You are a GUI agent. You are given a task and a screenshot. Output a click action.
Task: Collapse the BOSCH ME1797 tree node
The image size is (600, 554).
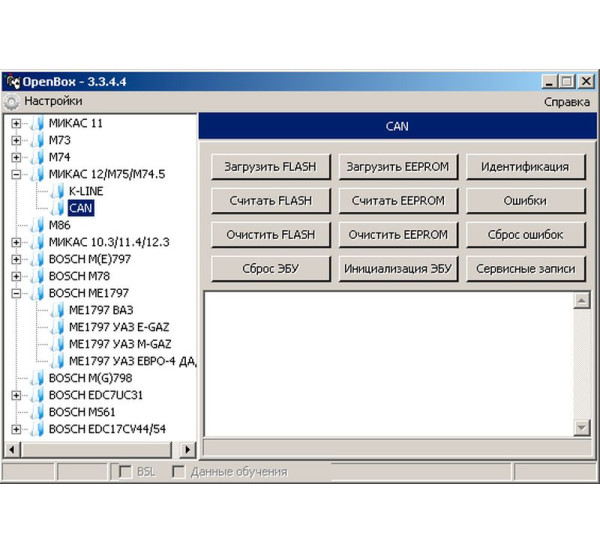point(16,293)
